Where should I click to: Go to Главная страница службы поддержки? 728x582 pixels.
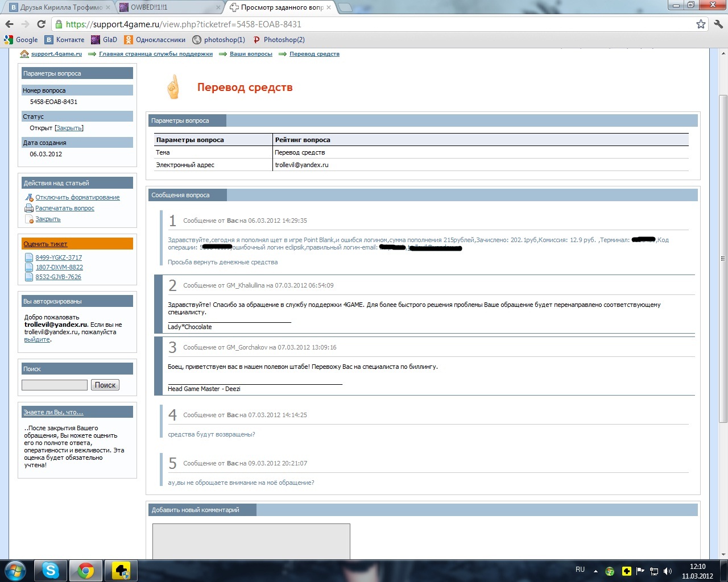coord(156,54)
